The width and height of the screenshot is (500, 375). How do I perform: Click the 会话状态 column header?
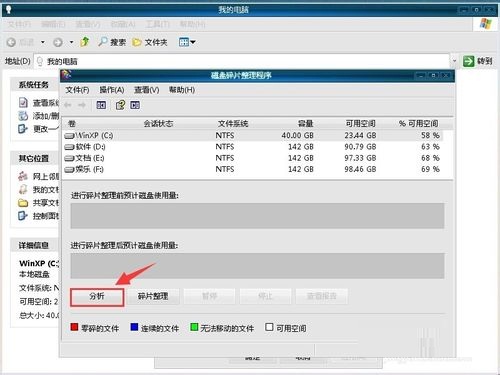158,124
